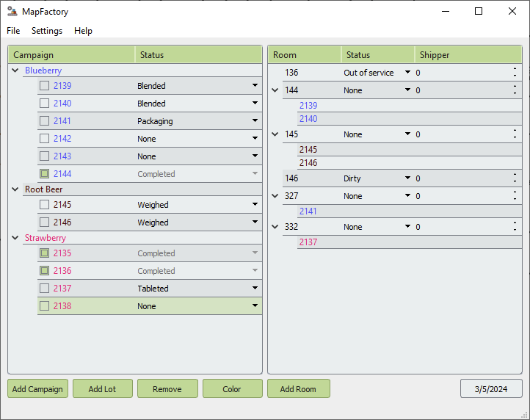
Task: Click the Add Room button
Action: click(299, 388)
